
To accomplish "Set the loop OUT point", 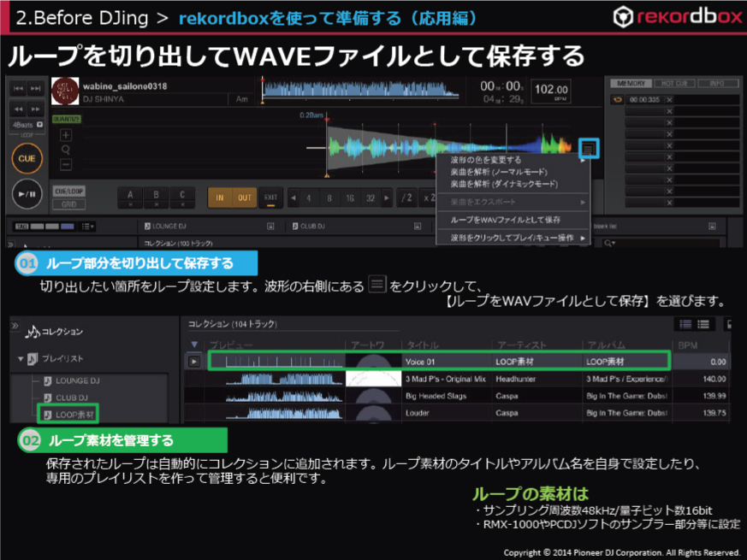I will [x=245, y=197].
